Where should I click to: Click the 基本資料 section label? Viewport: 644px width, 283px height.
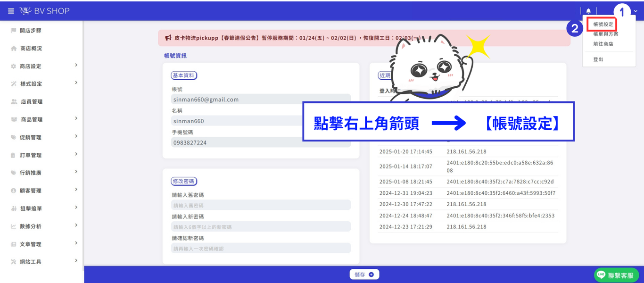click(184, 75)
